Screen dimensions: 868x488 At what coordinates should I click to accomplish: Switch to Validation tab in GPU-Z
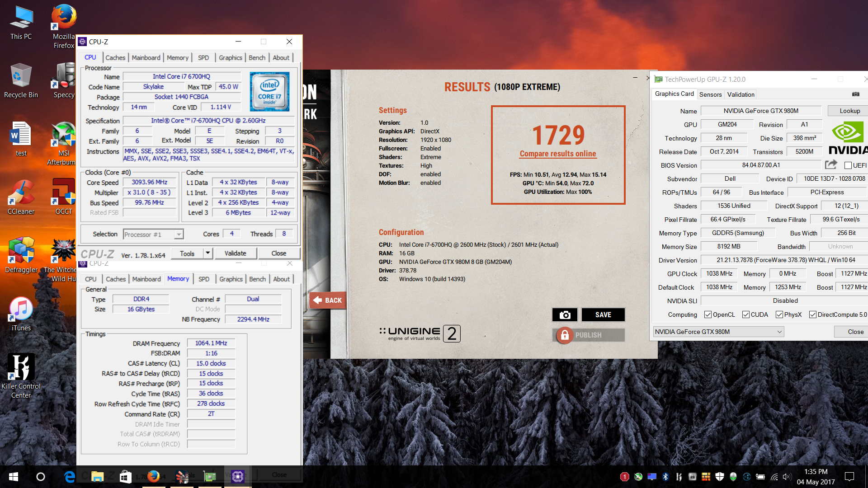point(741,94)
